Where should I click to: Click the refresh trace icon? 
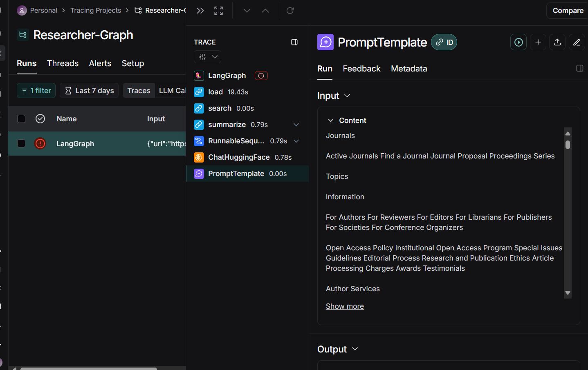[290, 11]
